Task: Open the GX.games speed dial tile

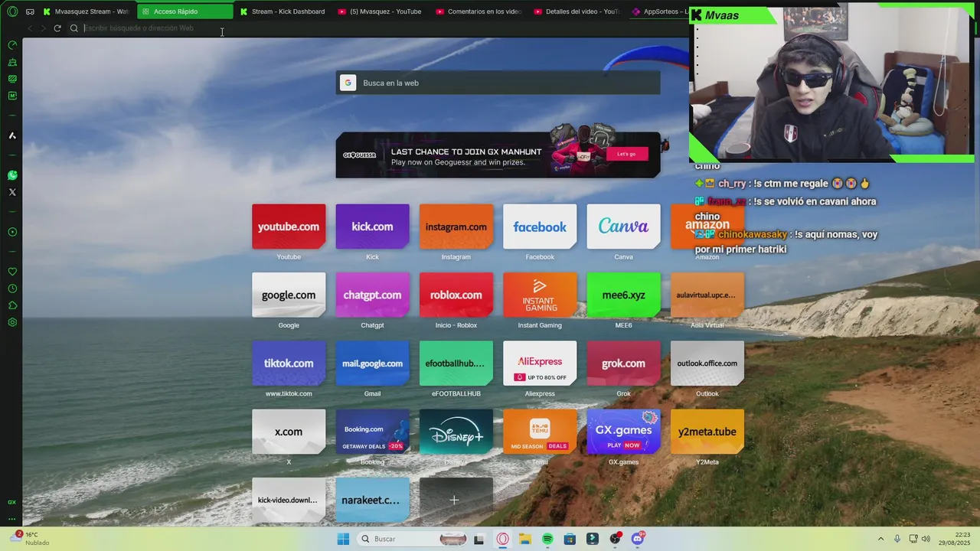Action: 623,432
